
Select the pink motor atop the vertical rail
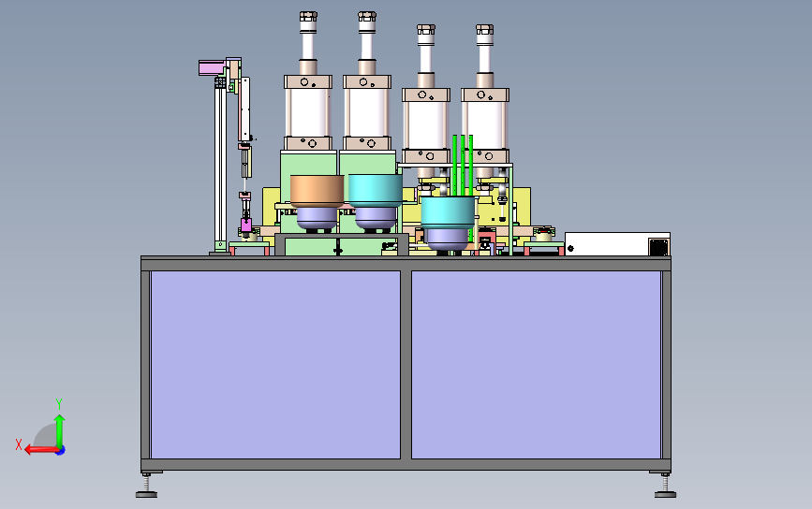click(x=212, y=67)
